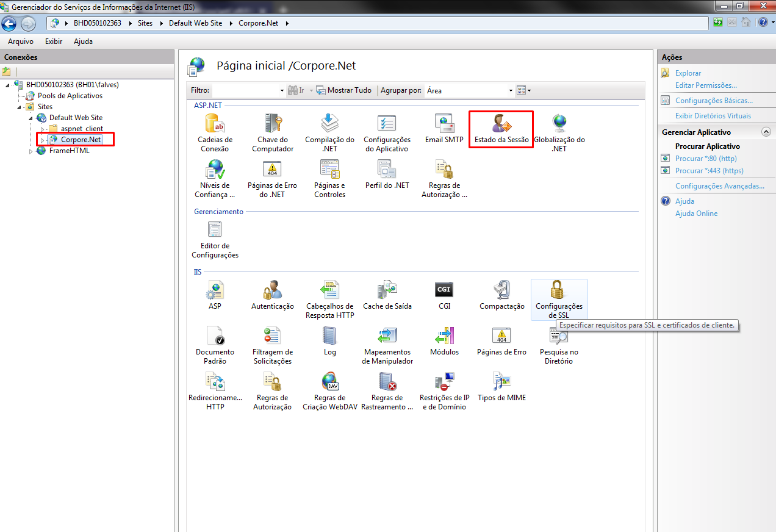The width and height of the screenshot is (776, 532).
Task: Click Procurar *:80 (http) link
Action: 706,159
